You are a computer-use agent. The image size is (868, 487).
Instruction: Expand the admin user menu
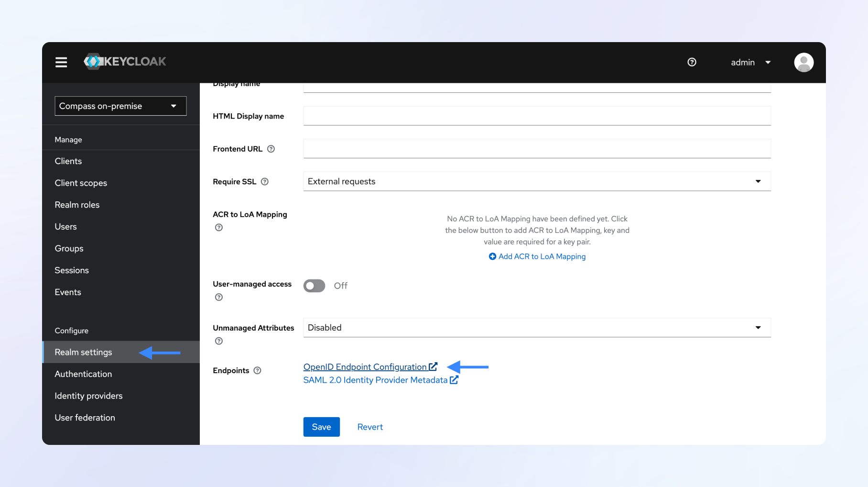tap(750, 63)
